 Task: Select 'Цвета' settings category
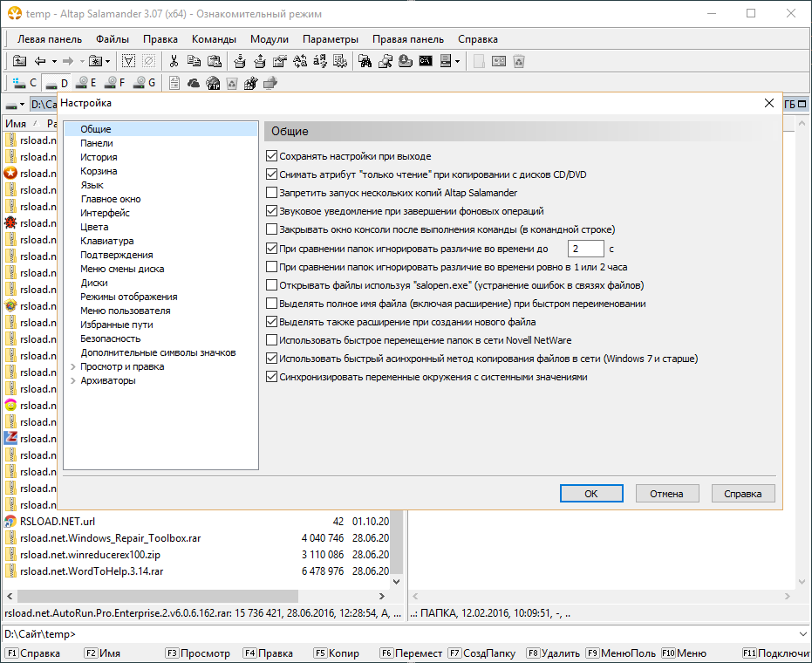94,227
